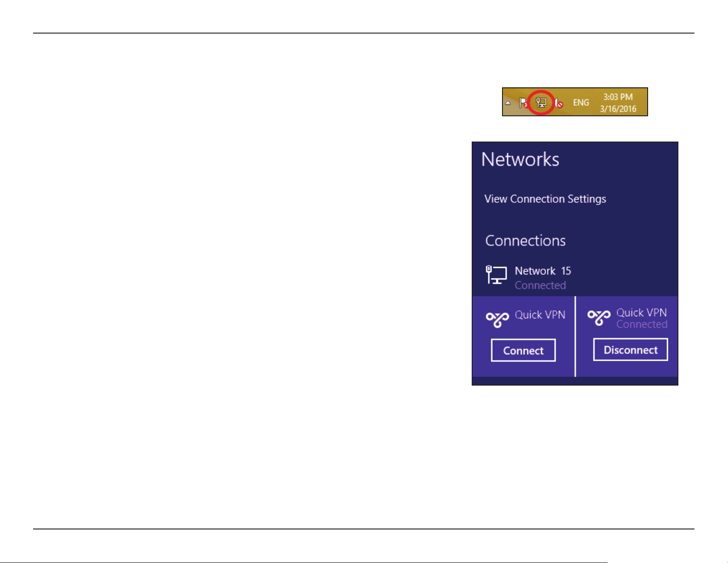Click the muted volume speaker tray icon
Screen dimensions: 728x563
tap(559, 103)
